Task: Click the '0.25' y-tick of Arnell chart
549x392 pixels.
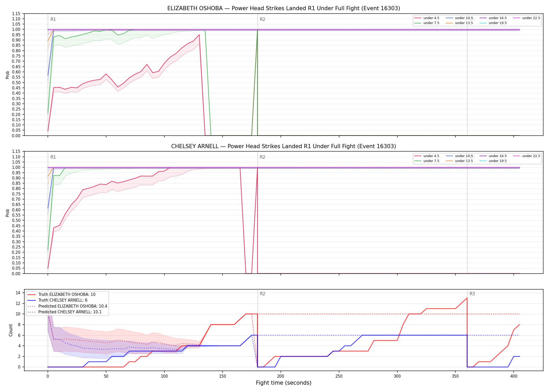Action: 16,247
